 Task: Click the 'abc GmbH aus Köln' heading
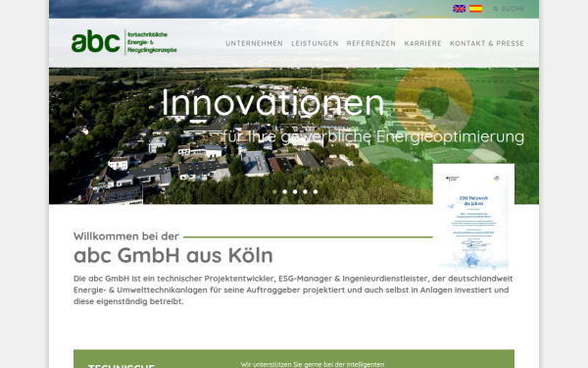pyautogui.click(x=173, y=255)
